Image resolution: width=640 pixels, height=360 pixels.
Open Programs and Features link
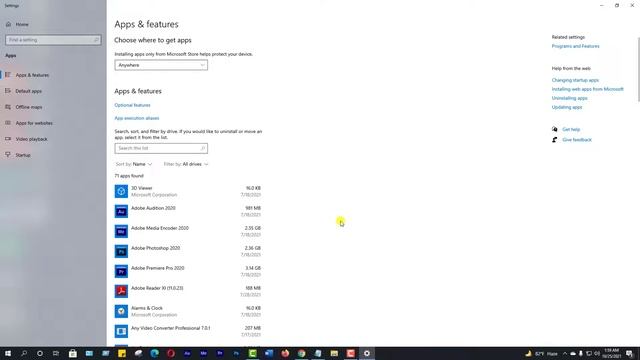point(576,46)
